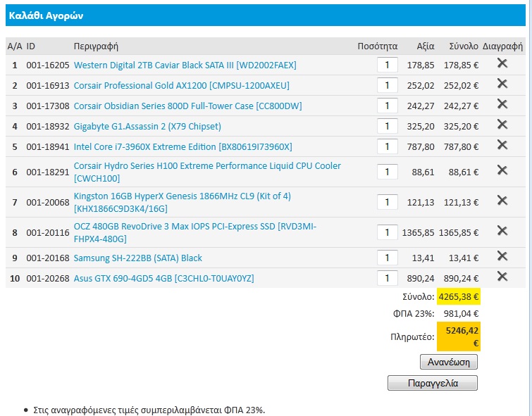Image resolution: width=532 pixels, height=416 pixels.
Task: Delete the Corsair Obsidian 800D case row
Action: [x=502, y=103]
